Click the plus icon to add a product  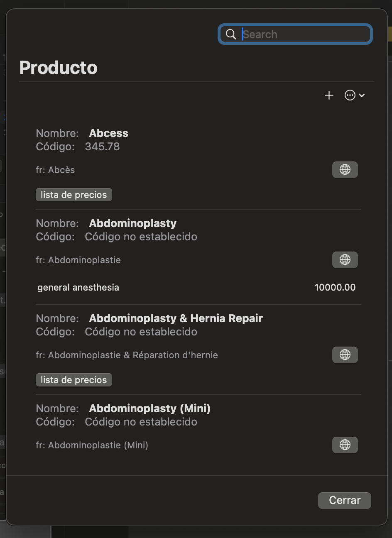click(329, 95)
